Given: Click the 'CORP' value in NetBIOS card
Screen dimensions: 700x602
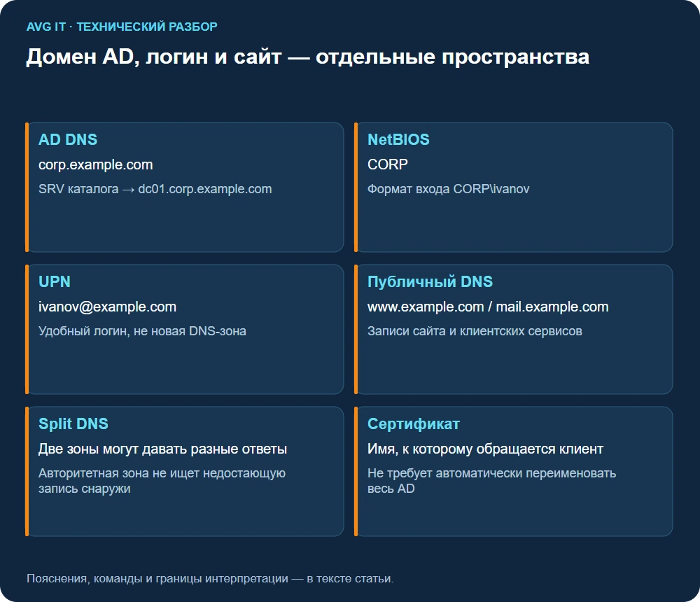Looking at the screenshot, I should (x=388, y=164).
